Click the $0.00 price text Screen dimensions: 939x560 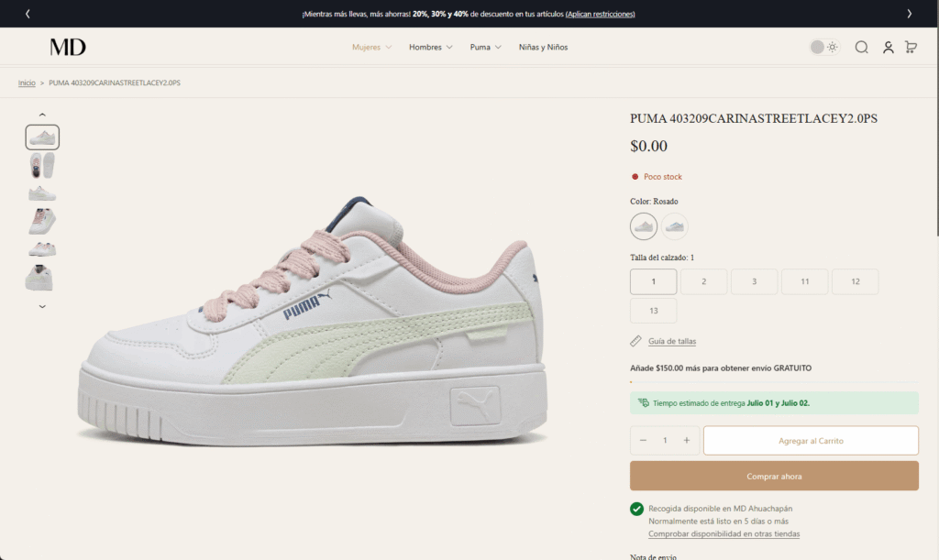point(648,146)
